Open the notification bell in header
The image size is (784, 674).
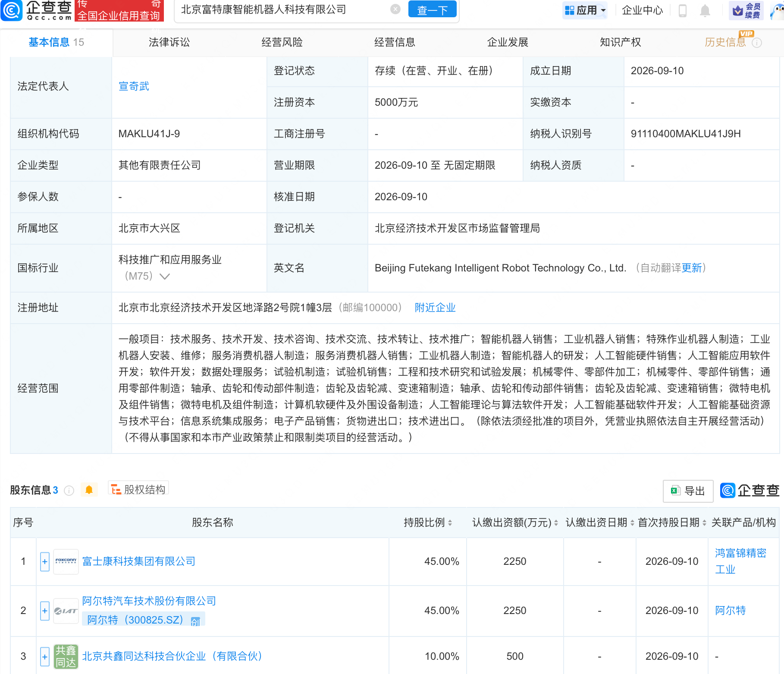coord(705,10)
